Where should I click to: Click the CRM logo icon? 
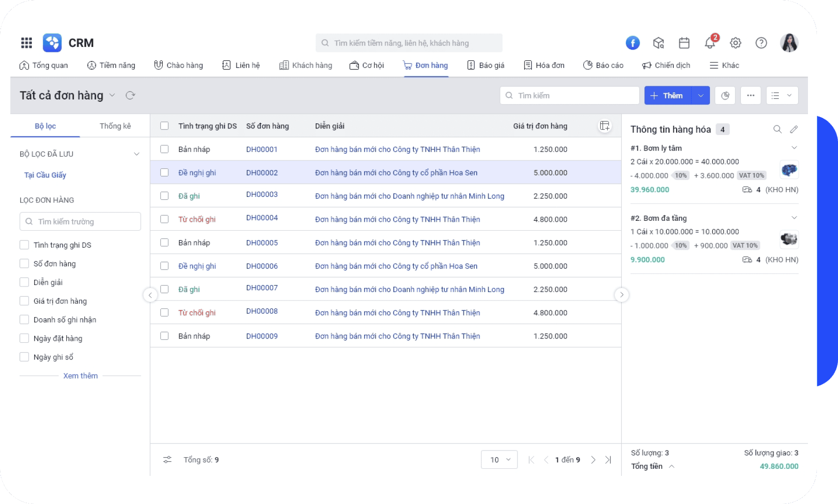52,43
